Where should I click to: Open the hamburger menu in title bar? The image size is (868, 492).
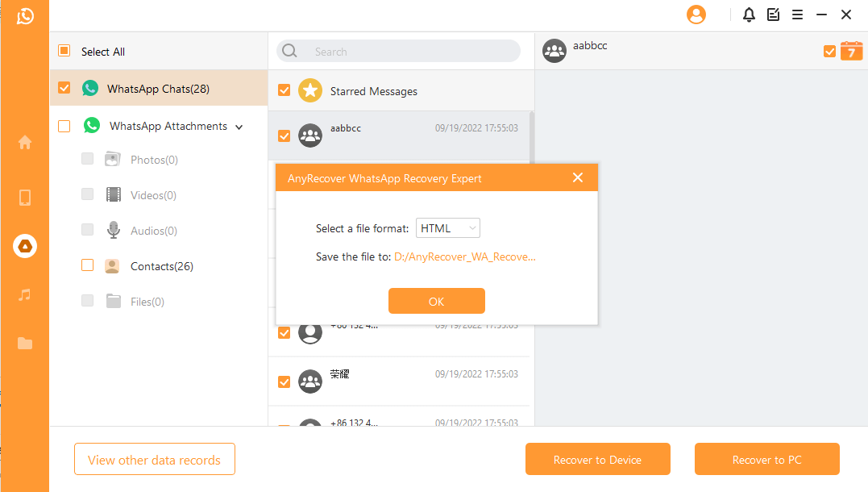click(x=797, y=15)
